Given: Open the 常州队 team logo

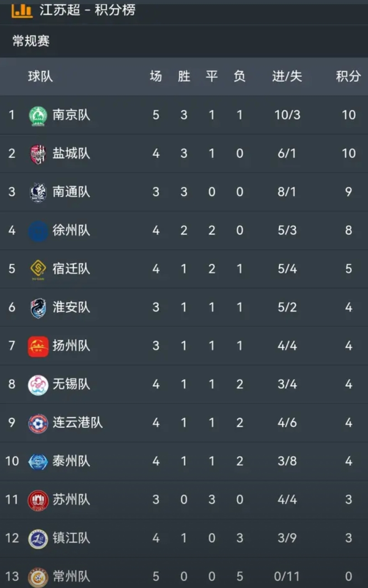Looking at the screenshot, I should click(38, 577).
